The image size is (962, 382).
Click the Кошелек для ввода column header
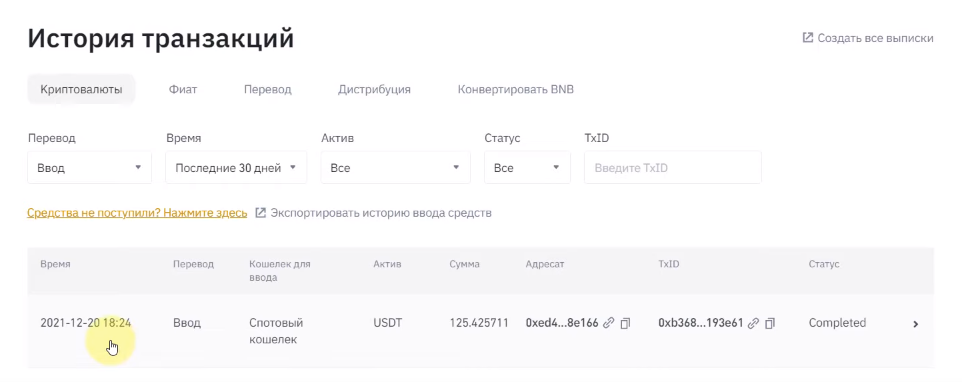[x=280, y=271]
